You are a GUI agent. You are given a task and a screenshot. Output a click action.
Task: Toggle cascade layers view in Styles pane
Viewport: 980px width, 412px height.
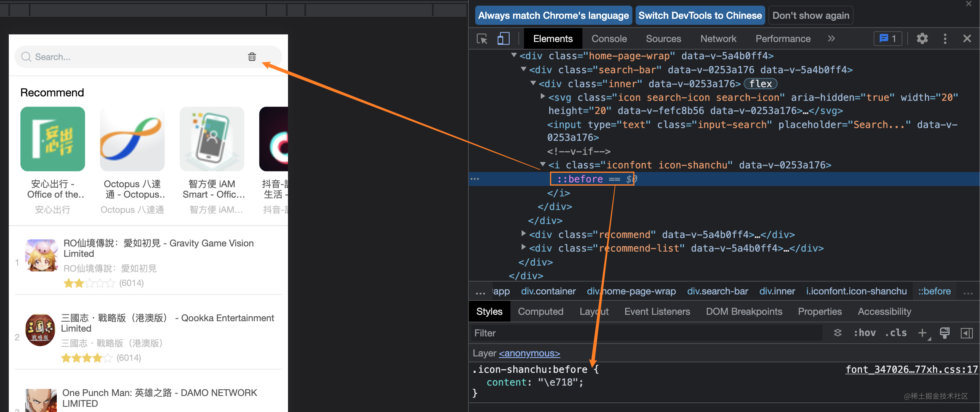(838, 332)
